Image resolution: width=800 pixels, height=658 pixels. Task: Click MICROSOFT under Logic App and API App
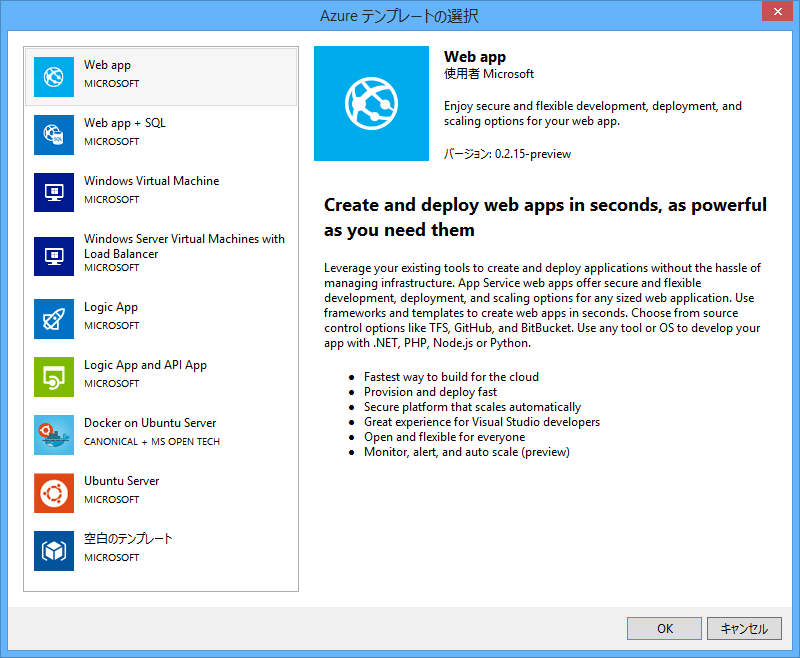(x=111, y=384)
